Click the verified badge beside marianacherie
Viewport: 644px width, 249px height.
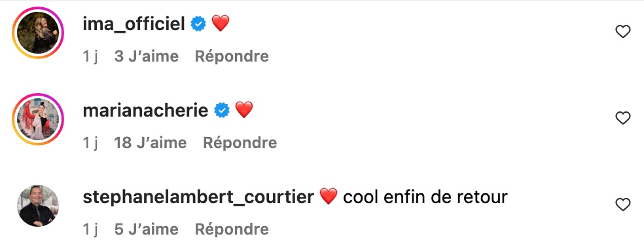point(223,111)
